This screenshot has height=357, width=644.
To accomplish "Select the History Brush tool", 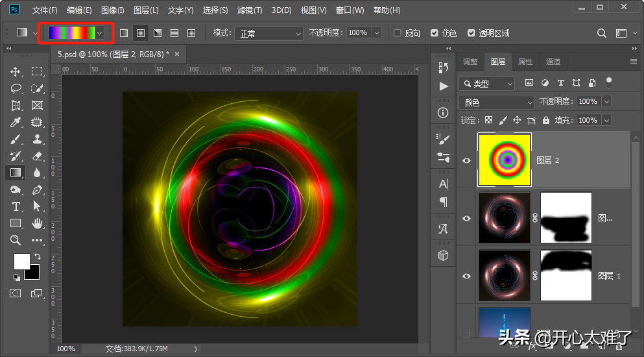I will click(x=16, y=156).
